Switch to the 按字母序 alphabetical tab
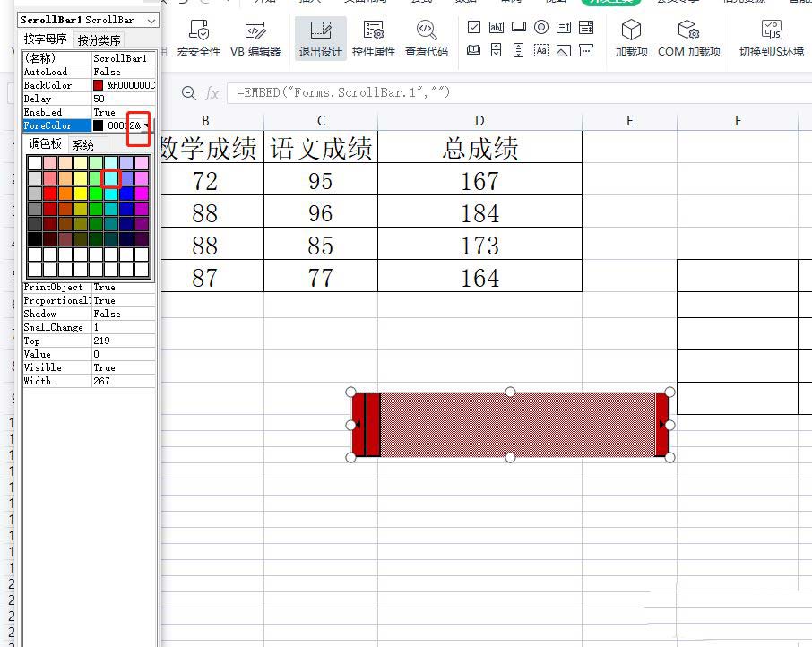The image size is (812, 647). (46, 39)
